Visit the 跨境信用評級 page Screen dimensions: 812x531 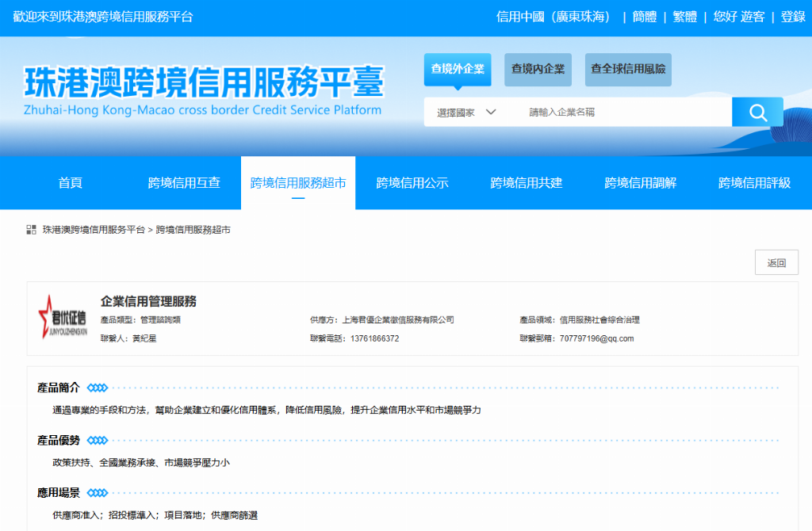(754, 183)
